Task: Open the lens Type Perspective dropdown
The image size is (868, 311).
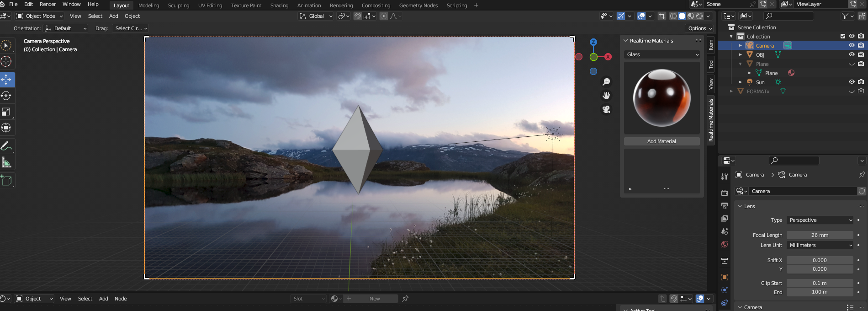Action: [820, 220]
